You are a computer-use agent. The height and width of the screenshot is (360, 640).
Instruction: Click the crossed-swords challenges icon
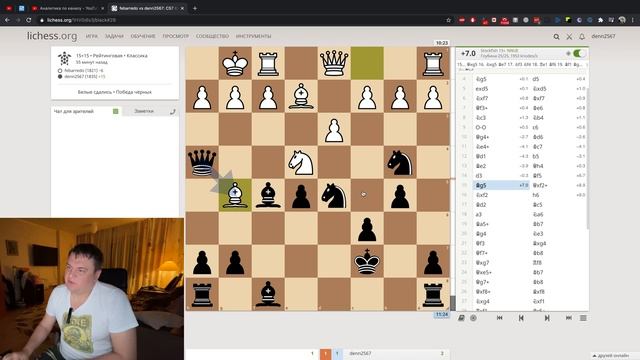tap(569, 37)
